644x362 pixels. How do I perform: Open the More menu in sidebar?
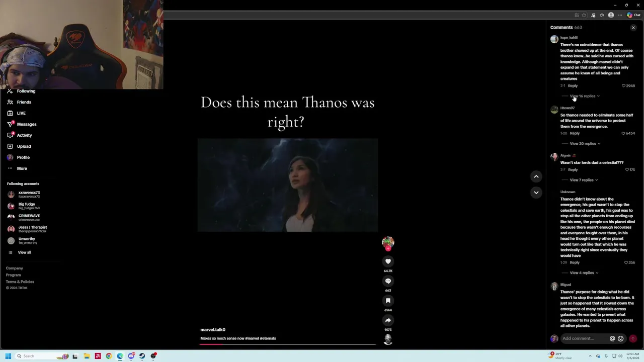(x=17, y=168)
